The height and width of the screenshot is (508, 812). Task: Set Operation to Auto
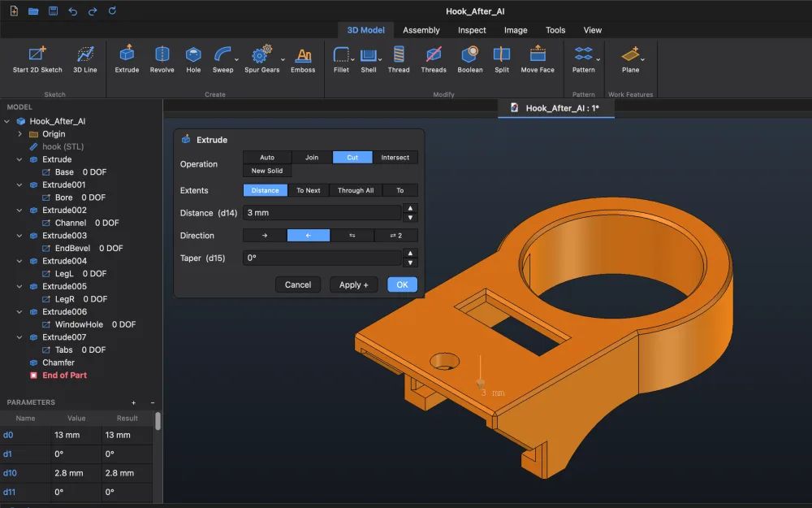pos(267,157)
